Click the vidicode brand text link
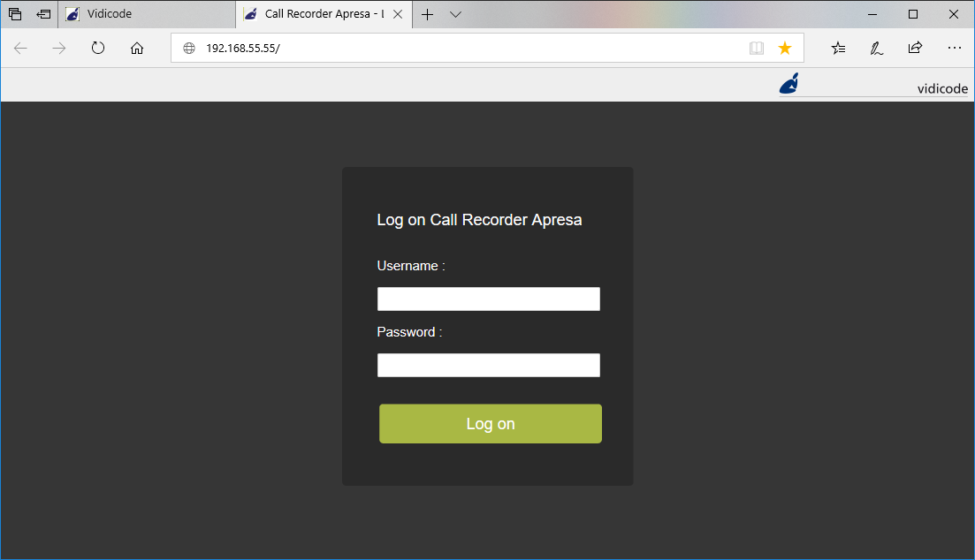This screenshot has width=975, height=560. click(942, 88)
